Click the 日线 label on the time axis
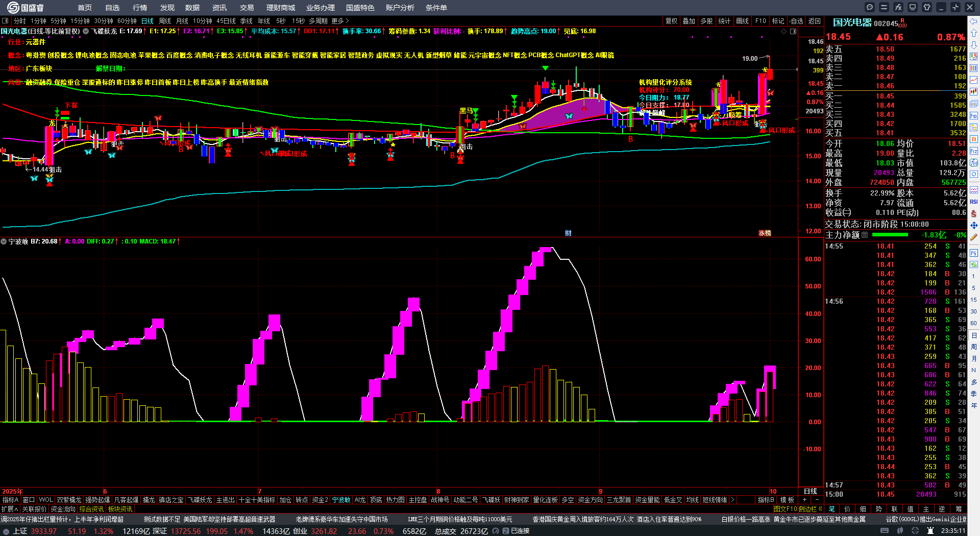Screen dimensions: 980x536 (x=810, y=491)
